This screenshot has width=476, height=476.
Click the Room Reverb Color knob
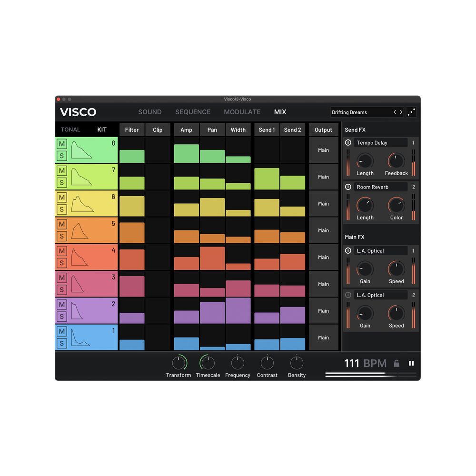(396, 206)
